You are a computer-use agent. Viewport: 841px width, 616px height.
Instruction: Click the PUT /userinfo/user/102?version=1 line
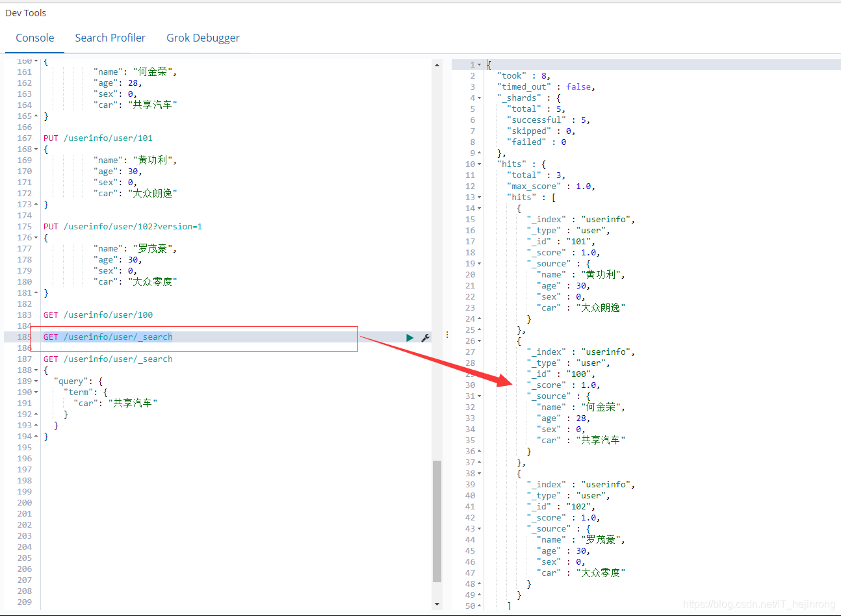[x=123, y=227]
